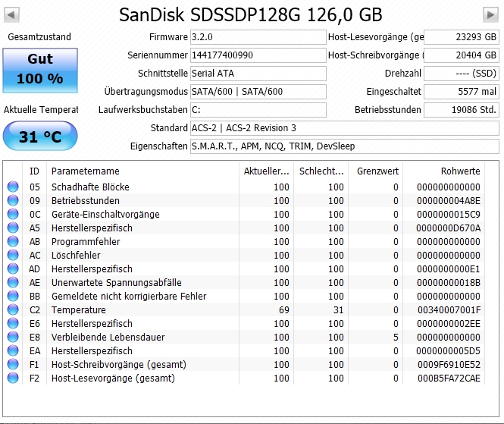The image size is (504, 424).
Task: Click the Host-Schreibvorgänge value 20404 GB
Action: tap(462, 55)
